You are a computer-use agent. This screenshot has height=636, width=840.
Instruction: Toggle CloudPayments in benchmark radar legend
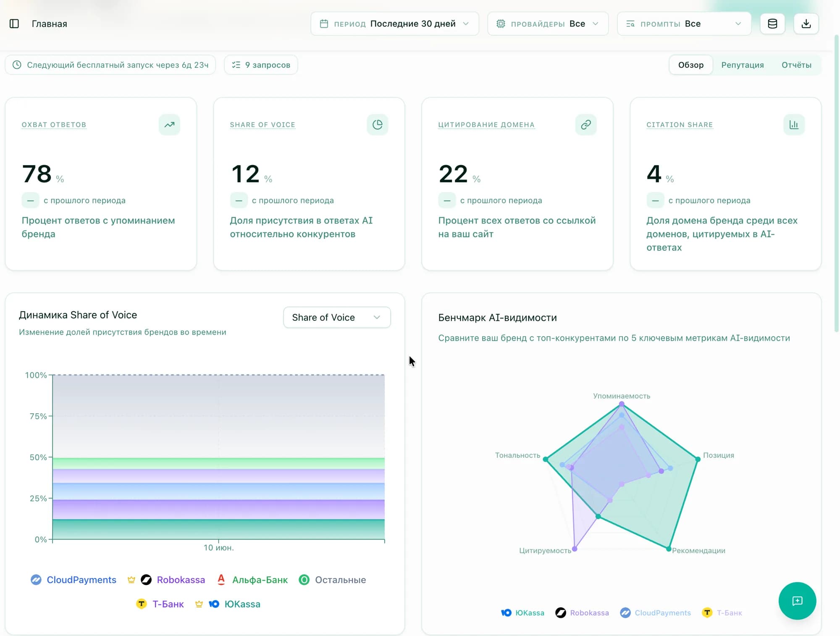pos(655,613)
